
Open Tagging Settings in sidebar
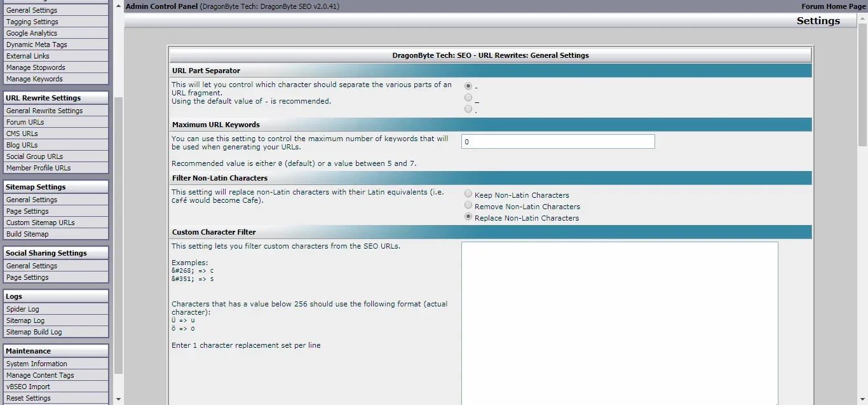coord(55,22)
